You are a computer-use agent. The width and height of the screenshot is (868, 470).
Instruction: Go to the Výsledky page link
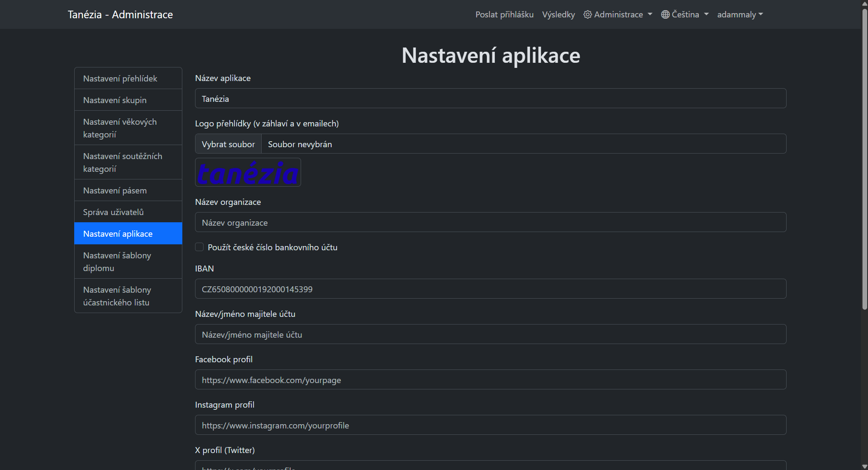558,14
